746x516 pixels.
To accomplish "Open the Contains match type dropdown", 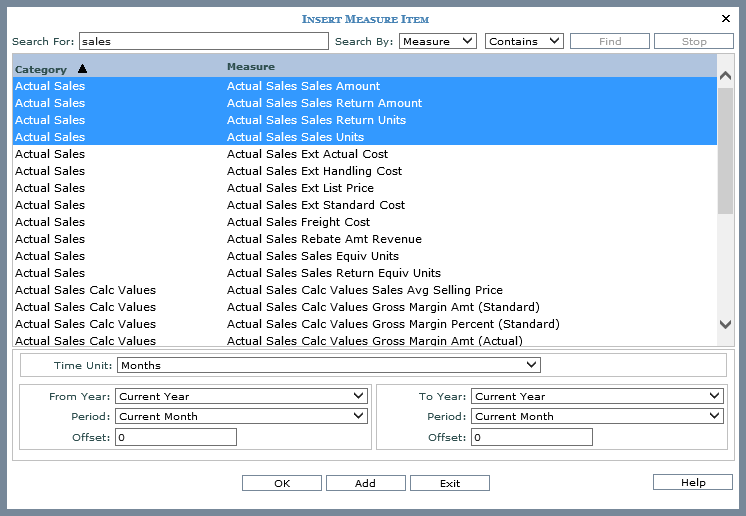I will [x=524, y=41].
